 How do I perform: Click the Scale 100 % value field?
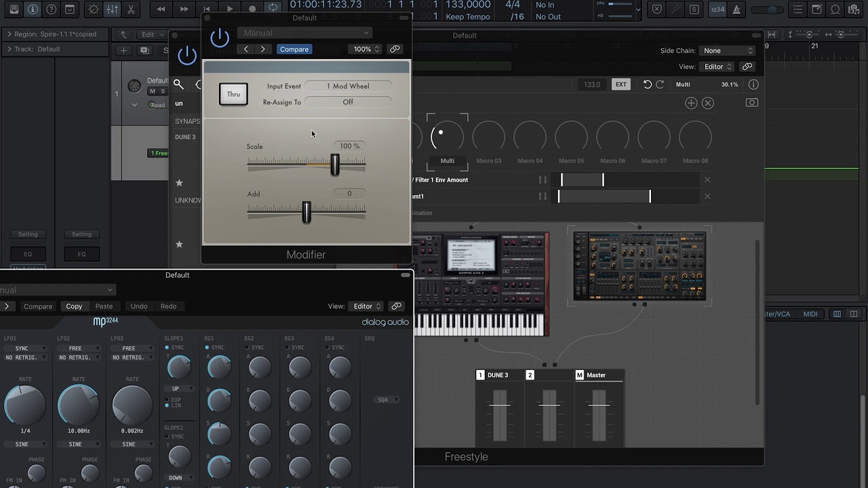(350, 146)
